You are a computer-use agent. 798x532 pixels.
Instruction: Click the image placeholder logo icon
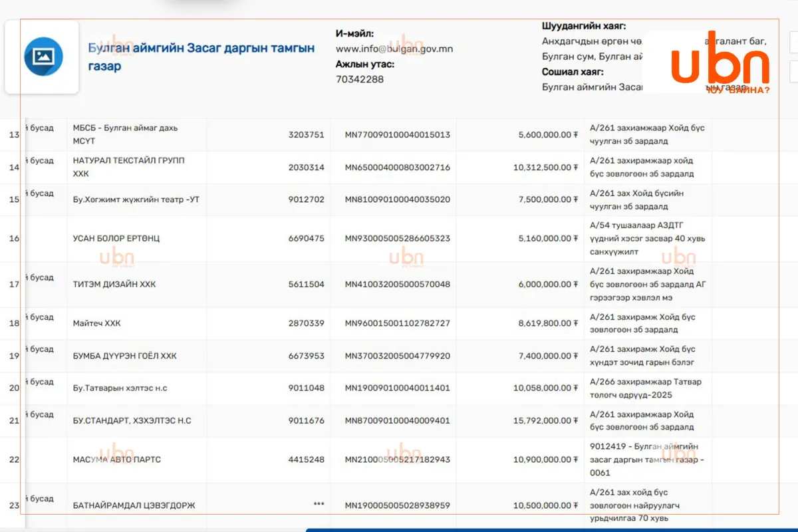click(43, 57)
